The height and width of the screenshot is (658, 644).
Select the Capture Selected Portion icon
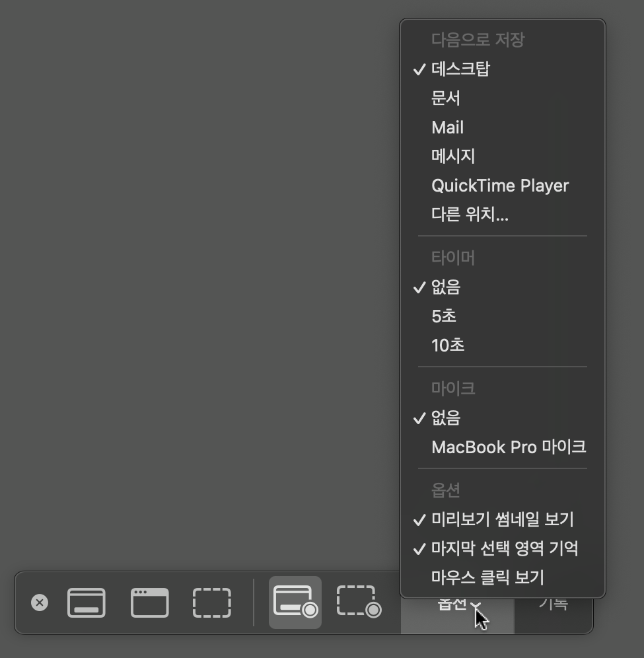click(212, 603)
